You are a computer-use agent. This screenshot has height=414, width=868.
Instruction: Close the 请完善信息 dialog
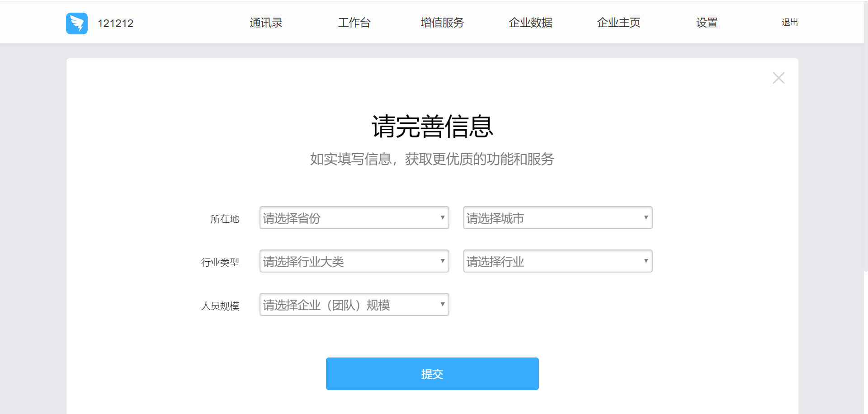coord(778,78)
